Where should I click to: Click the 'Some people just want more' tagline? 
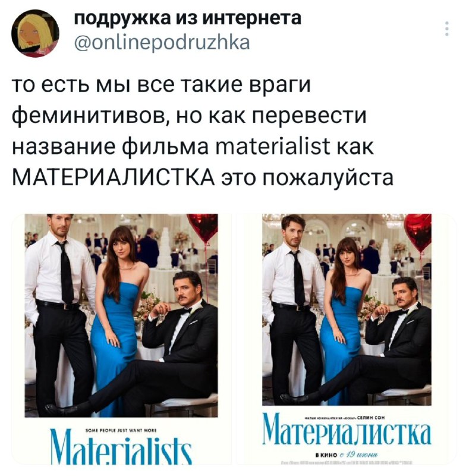pos(121,430)
